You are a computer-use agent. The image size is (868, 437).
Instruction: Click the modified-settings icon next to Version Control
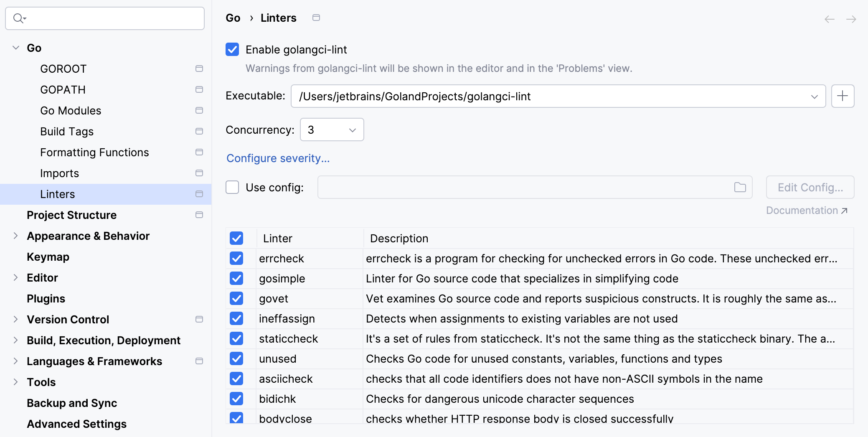(199, 319)
